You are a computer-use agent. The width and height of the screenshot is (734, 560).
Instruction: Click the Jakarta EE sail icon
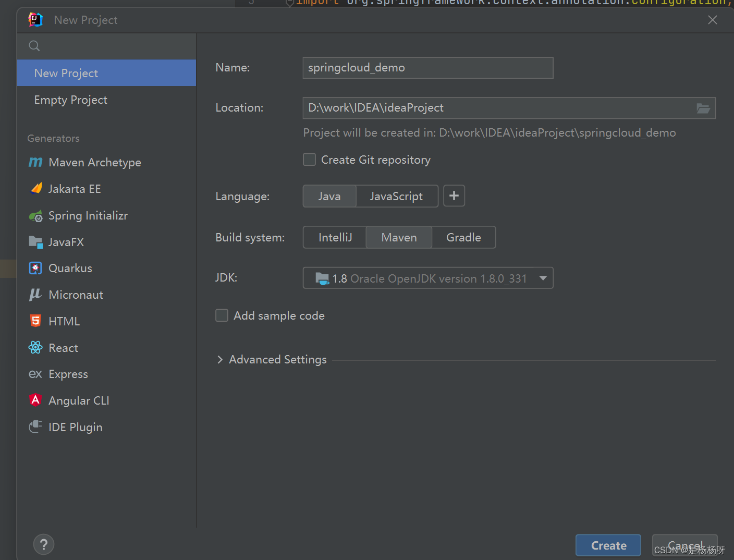click(x=36, y=188)
